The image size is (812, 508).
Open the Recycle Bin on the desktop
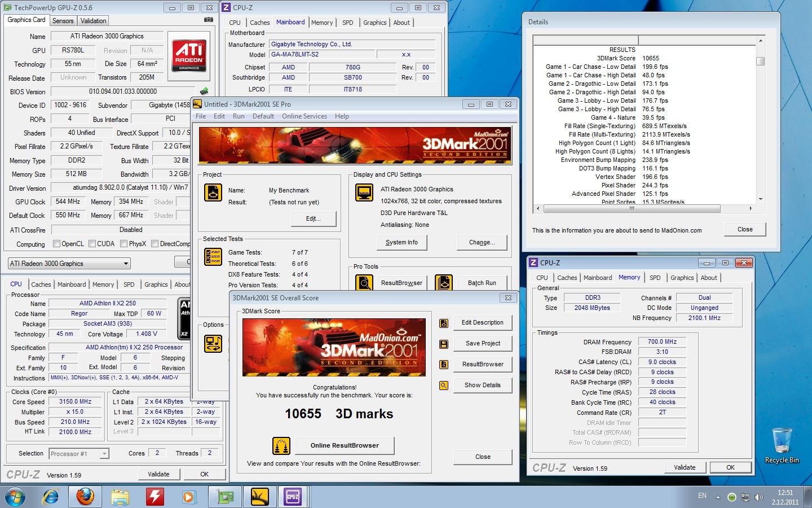click(x=782, y=445)
